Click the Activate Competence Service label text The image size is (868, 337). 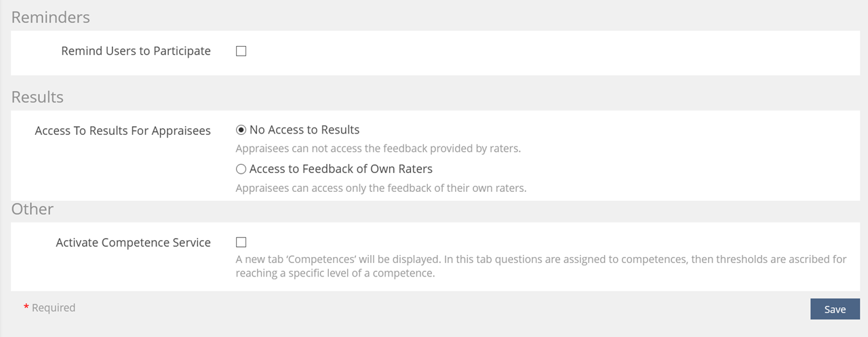(x=133, y=242)
